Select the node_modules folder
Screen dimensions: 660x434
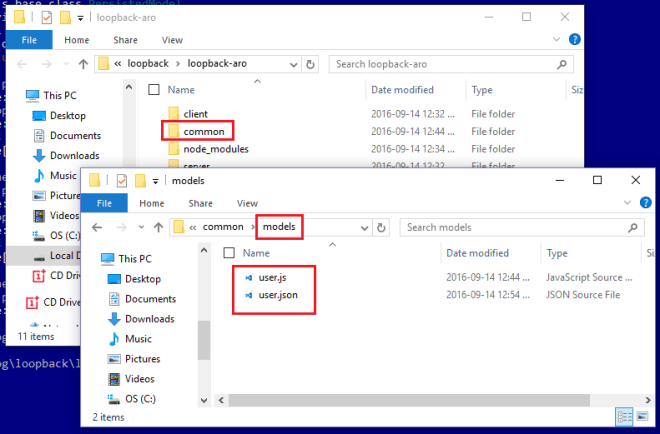216,149
